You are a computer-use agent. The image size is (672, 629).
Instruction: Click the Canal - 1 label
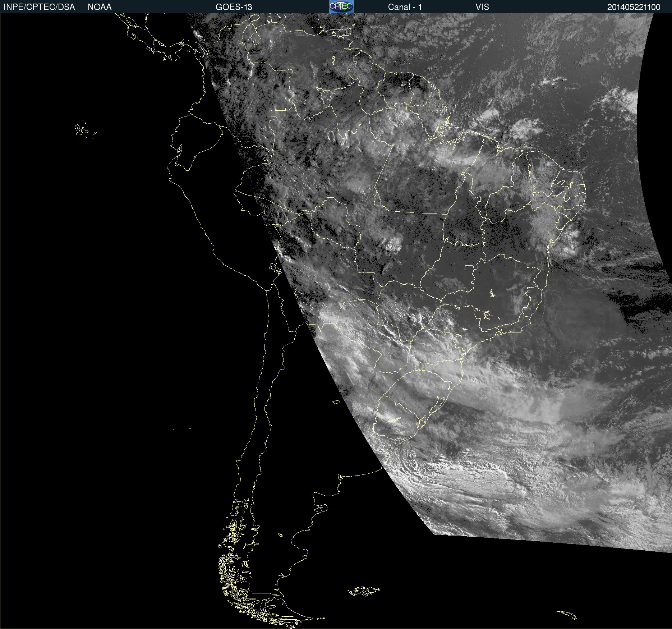[x=405, y=7]
